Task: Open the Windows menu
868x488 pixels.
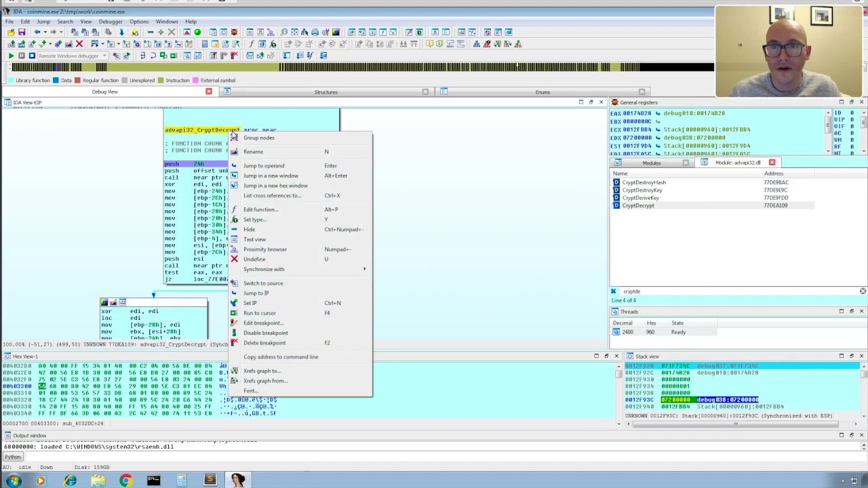Action: pyautogui.click(x=167, y=22)
